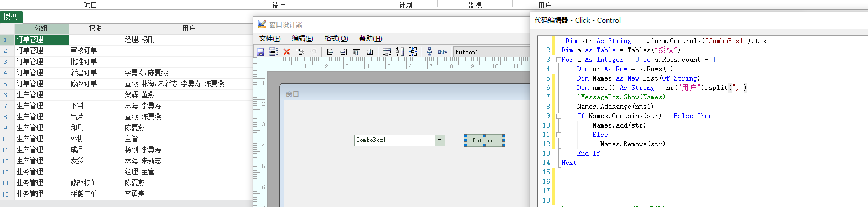Open the 文件(F) menu
Image resolution: width=868 pixels, height=207 pixels.
tap(270, 39)
